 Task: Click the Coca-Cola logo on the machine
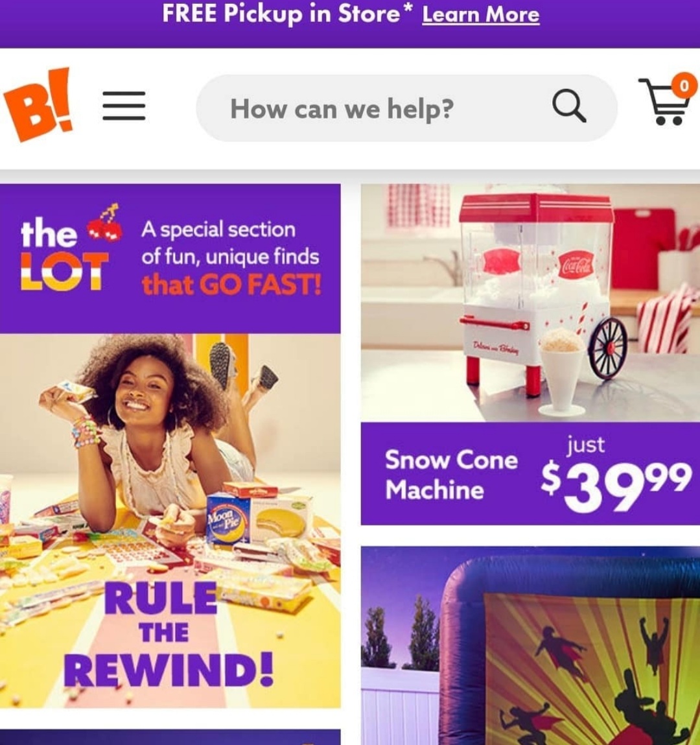pyautogui.click(x=576, y=264)
